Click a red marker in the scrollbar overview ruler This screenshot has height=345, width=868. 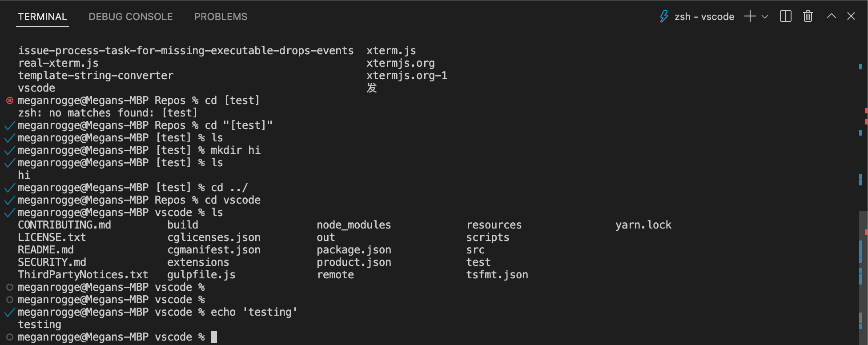[865, 111]
